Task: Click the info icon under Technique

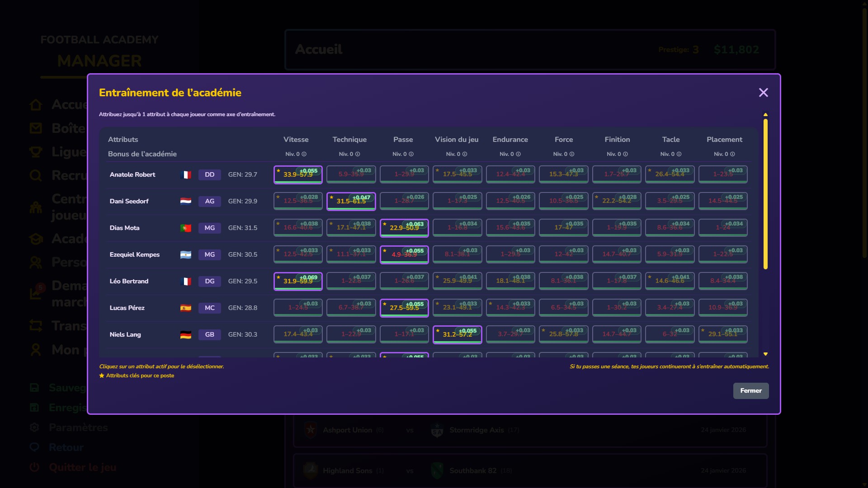Action: click(358, 154)
